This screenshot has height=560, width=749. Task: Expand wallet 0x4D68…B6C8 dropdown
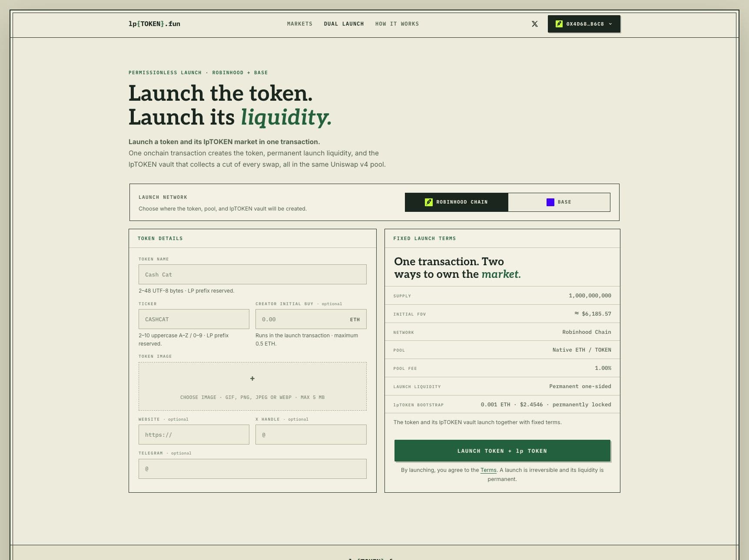(x=584, y=24)
